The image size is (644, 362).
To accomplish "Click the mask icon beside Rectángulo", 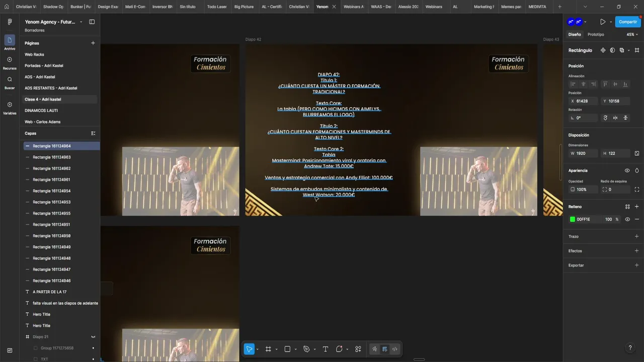I will coord(612,50).
